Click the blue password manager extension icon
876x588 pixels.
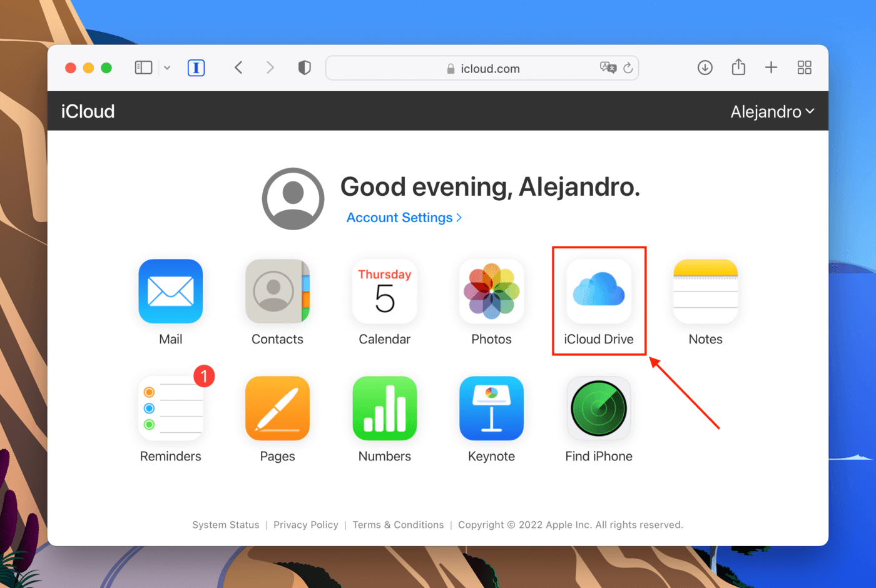click(x=196, y=68)
